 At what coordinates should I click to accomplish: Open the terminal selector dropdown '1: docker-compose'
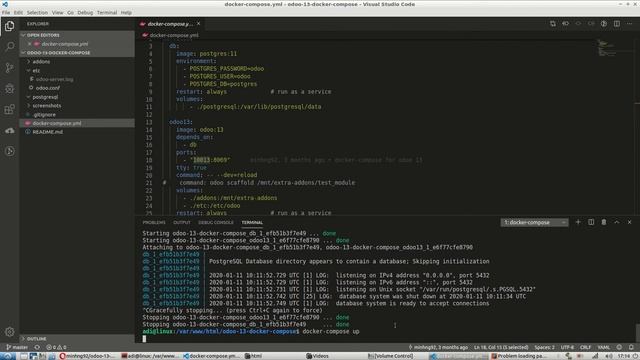pos(534,222)
